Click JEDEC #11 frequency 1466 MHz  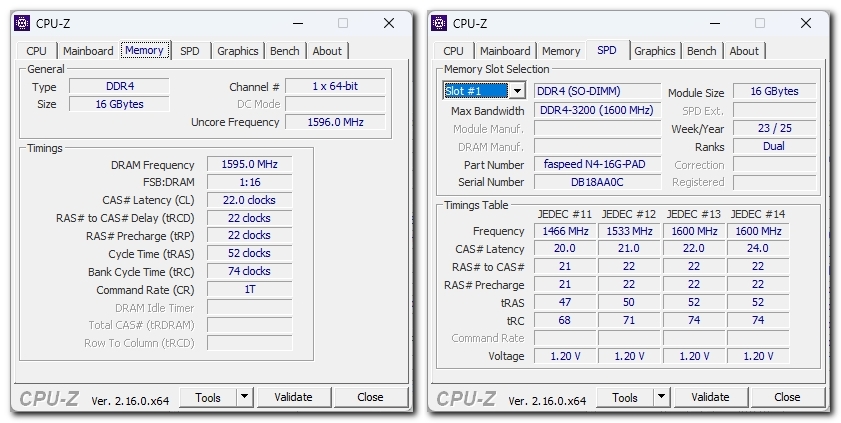565,231
